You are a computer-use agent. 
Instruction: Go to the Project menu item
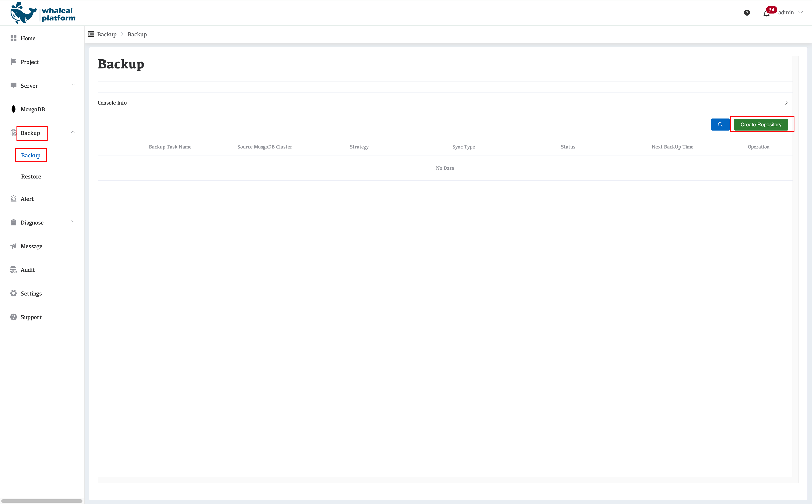(x=30, y=62)
